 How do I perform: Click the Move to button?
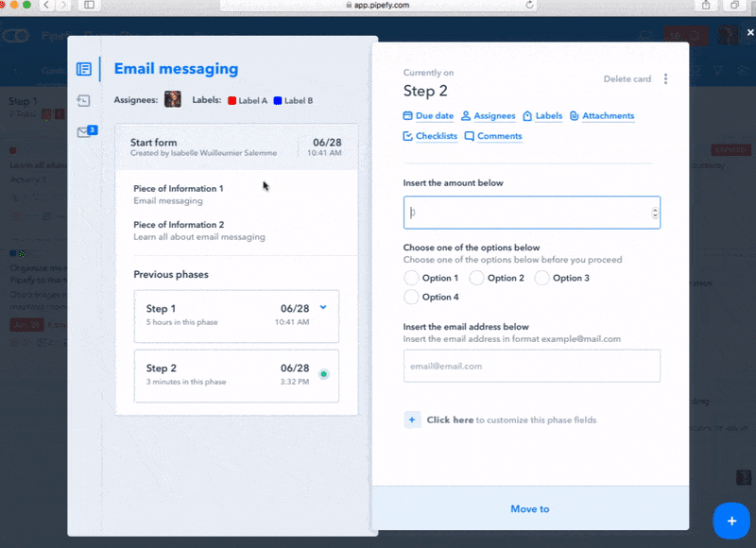click(529, 509)
